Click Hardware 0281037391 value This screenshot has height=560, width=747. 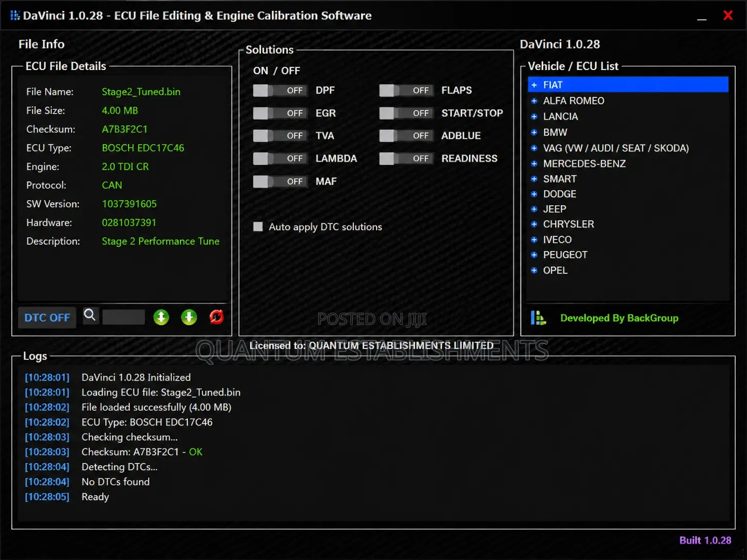[129, 223]
